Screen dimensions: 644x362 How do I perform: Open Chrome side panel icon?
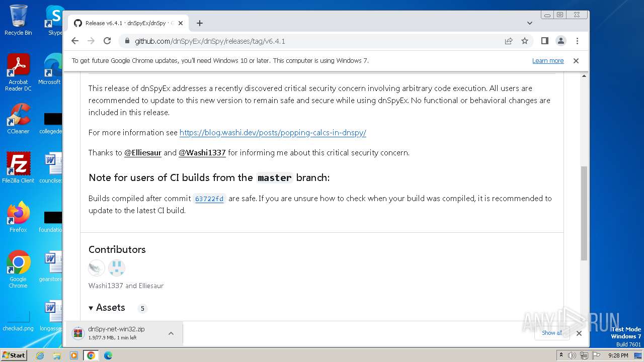[x=544, y=41]
